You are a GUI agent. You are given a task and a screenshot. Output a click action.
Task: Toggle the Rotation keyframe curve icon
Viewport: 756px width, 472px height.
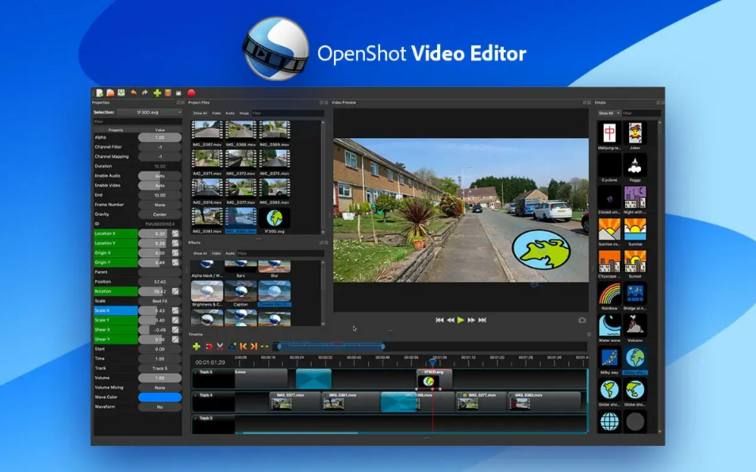176,291
